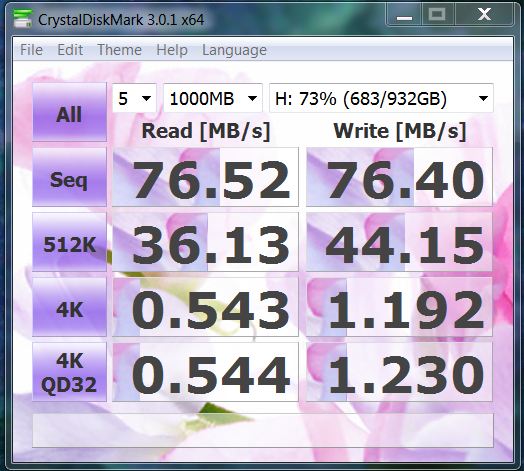Start the Seq sequential test
Image resolution: width=524 pixels, height=471 pixels.
click(70, 177)
